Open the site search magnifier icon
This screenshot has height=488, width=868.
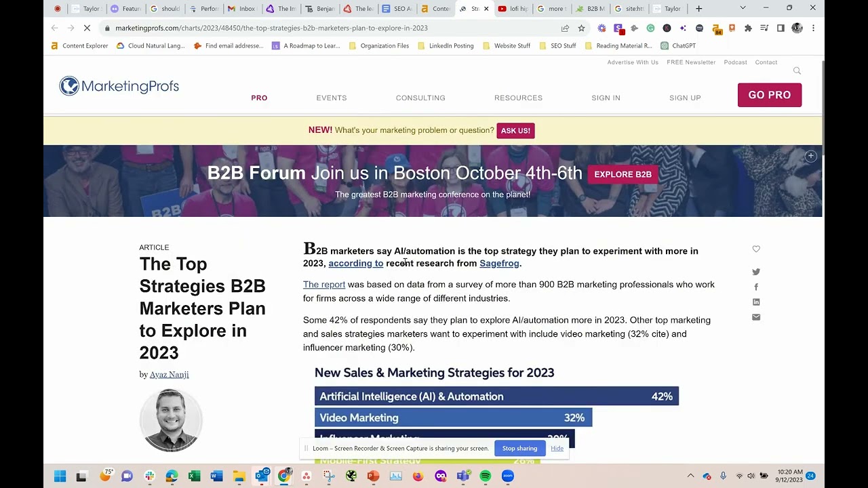click(797, 71)
